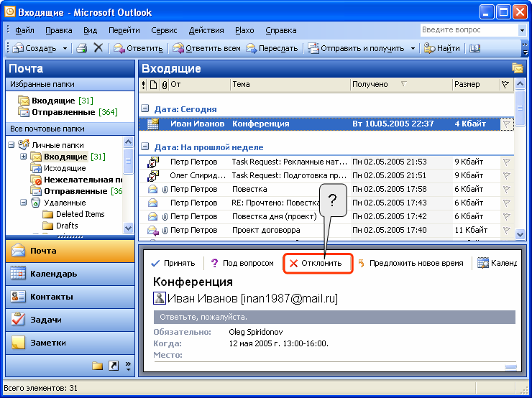The image size is (532, 398).
Task: Switch to Контакты navigation pane
Action: click(x=70, y=297)
